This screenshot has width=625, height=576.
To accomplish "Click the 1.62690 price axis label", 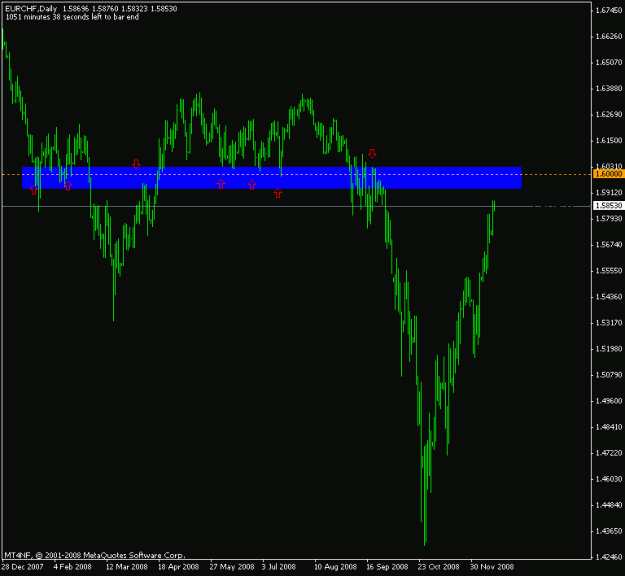I will point(609,114).
